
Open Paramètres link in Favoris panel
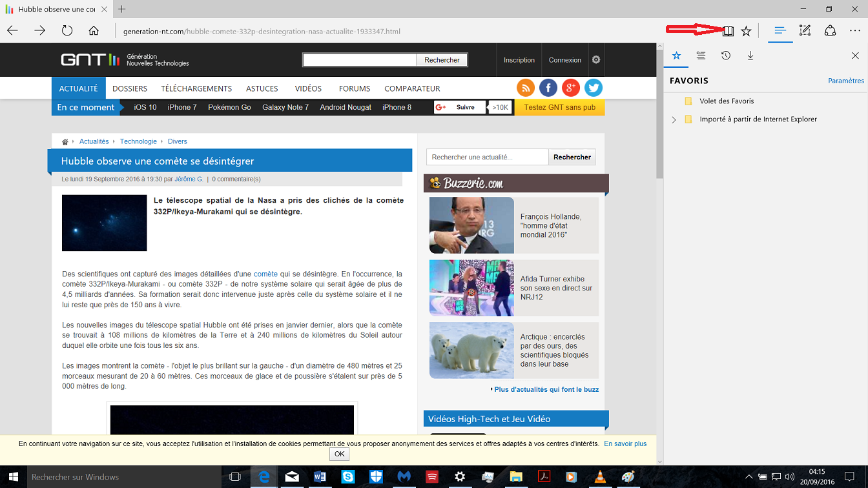pos(846,81)
